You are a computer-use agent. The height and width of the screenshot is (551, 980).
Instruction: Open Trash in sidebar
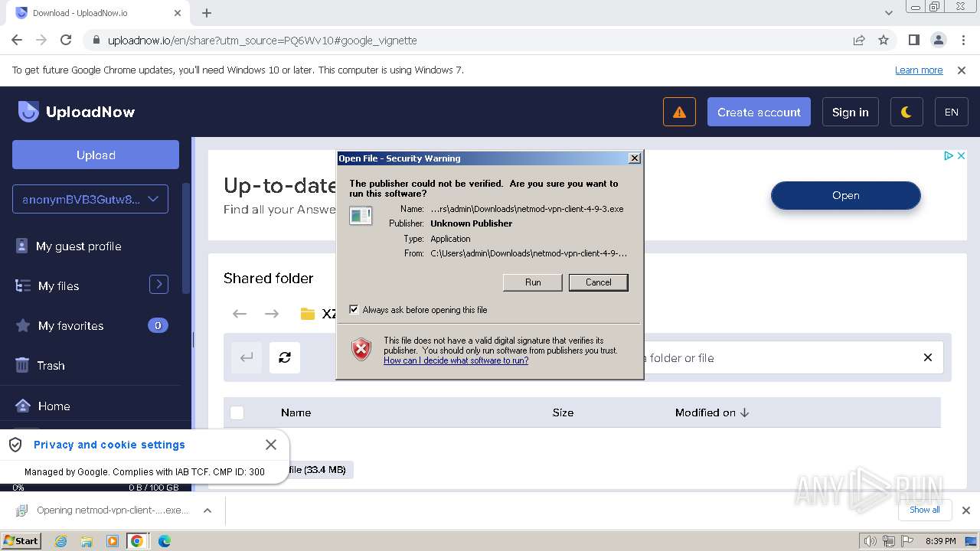click(x=51, y=366)
